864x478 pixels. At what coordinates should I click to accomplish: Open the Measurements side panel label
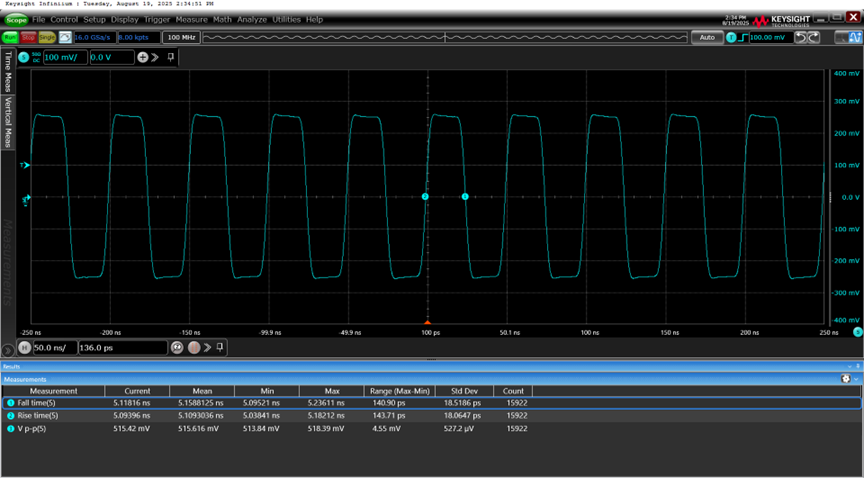[8, 262]
